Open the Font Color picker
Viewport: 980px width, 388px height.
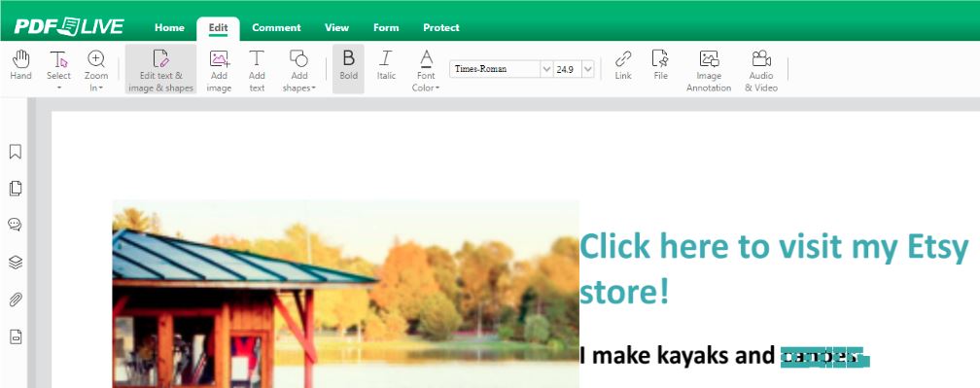click(426, 71)
